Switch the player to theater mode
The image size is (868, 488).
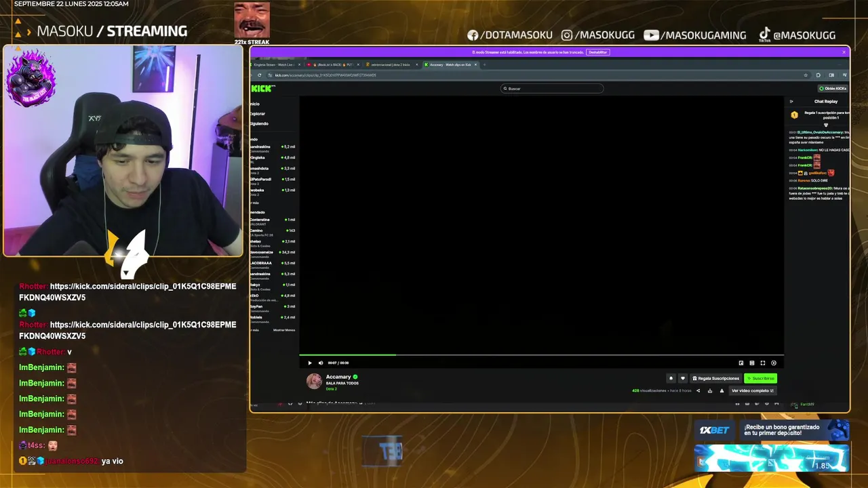[752, 363]
